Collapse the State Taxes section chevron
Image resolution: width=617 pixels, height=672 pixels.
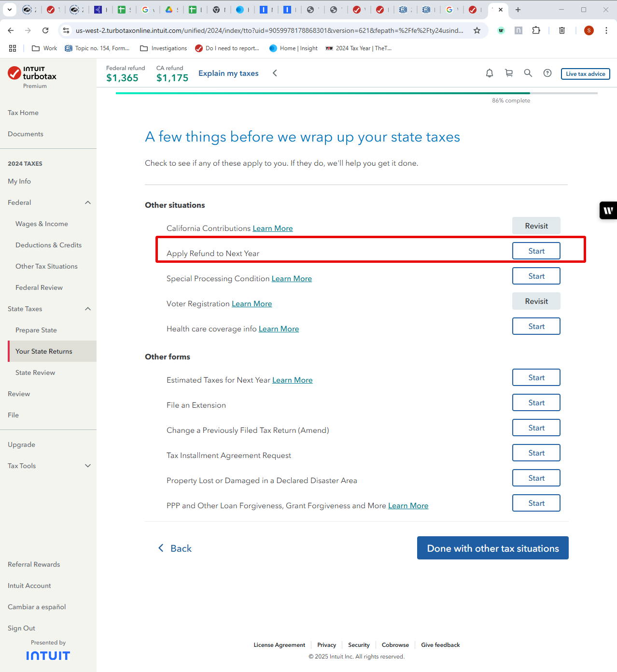[88, 309]
